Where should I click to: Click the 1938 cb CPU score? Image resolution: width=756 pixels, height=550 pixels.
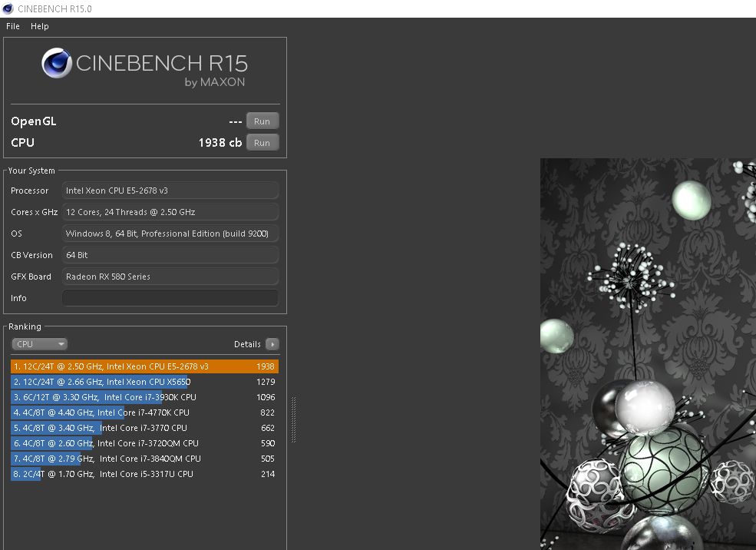point(220,143)
